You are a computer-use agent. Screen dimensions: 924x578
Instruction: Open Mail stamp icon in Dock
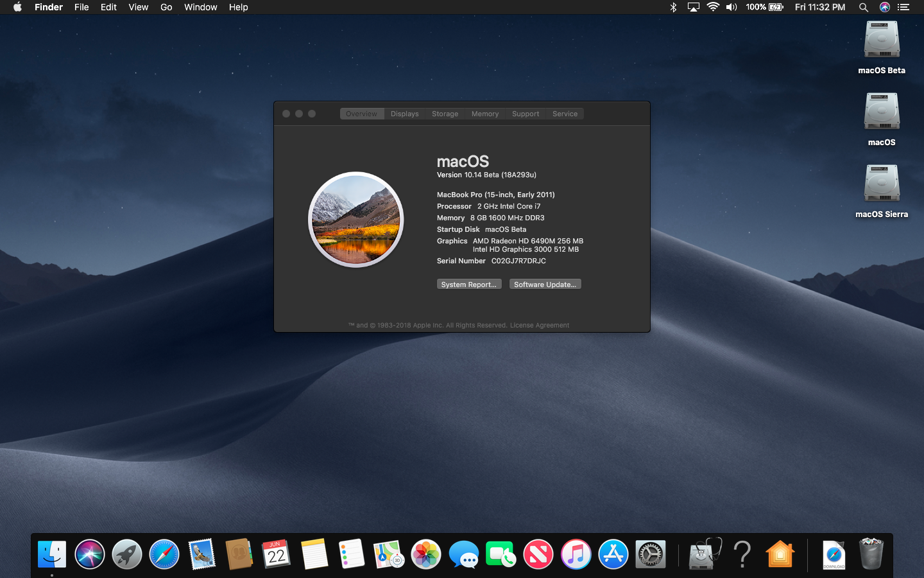click(x=201, y=554)
